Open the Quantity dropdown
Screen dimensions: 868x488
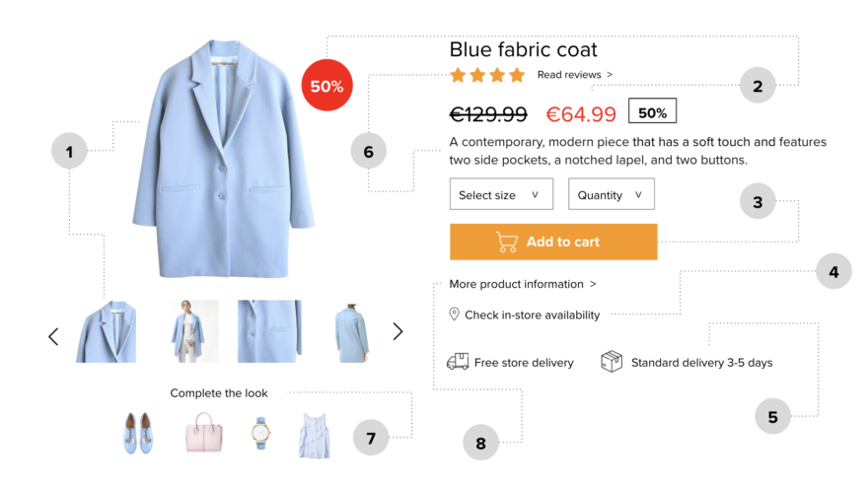(612, 194)
